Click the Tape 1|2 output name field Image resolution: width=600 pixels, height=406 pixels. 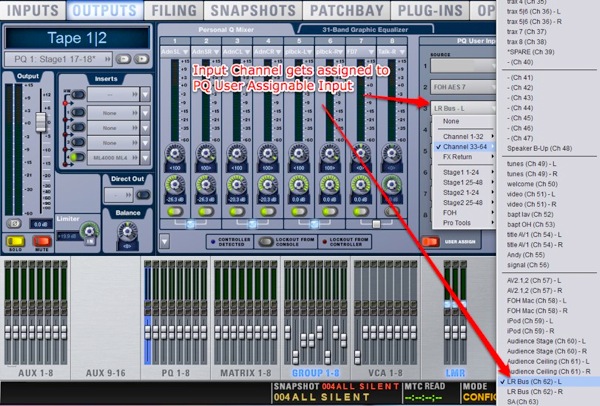[77, 38]
